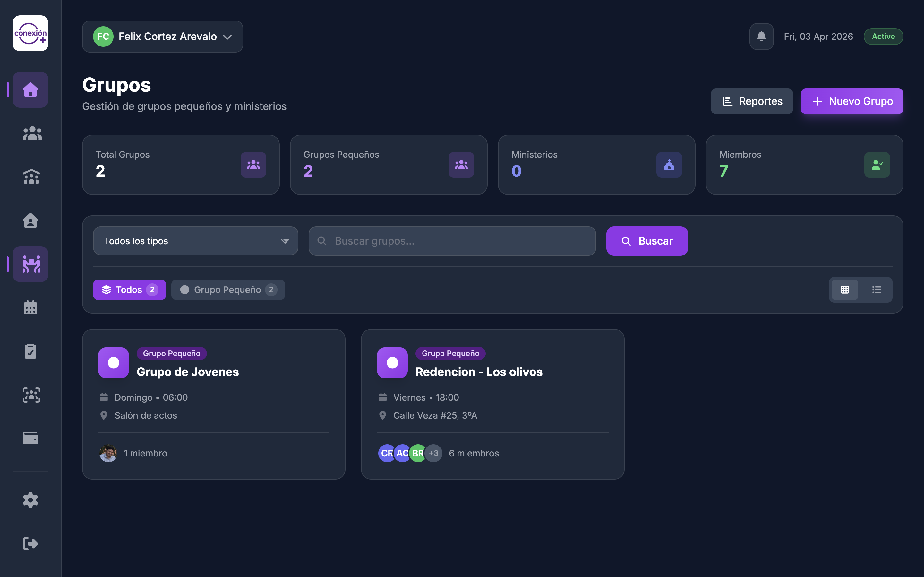The width and height of the screenshot is (924, 577).
Task: Click the Buscar search button
Action: (x=647, y=241)
